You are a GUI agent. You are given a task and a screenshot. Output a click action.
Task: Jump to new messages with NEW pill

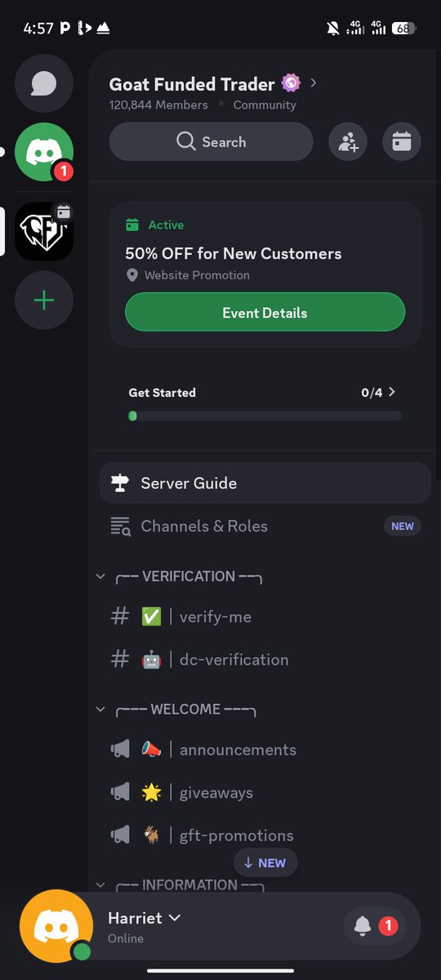pos(265,862)
